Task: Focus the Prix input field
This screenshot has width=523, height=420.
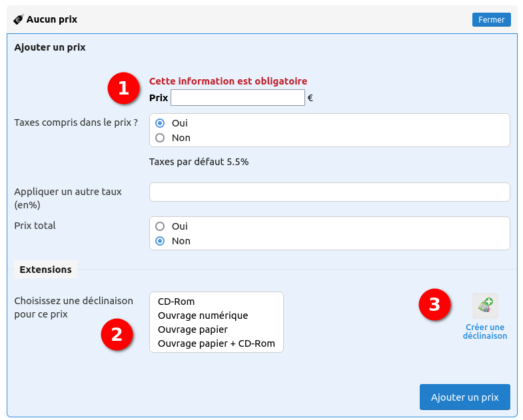Action: click(237, 98)
